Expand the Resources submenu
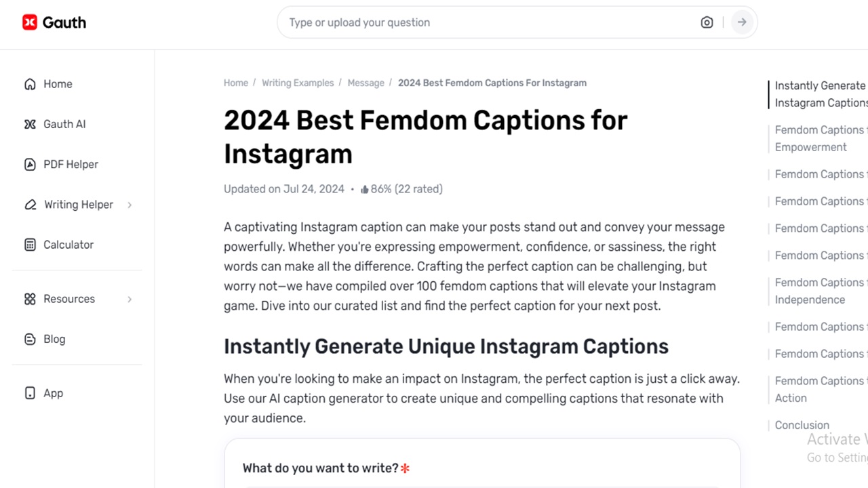The width and height of the screenshot is (868, 488). point(130,299)
